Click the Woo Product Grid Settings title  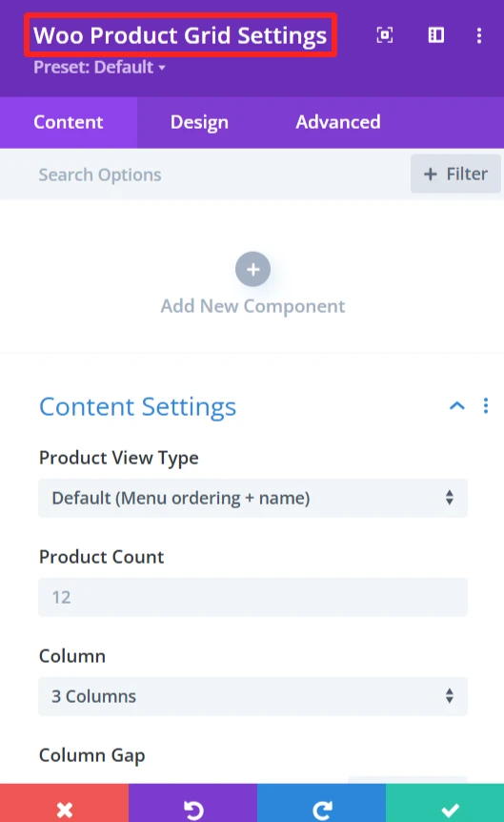180,35
